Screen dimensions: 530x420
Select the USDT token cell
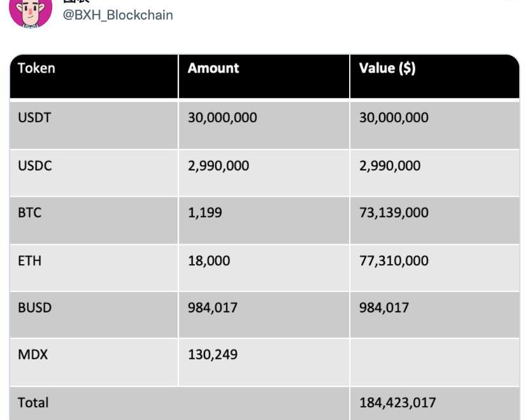pos(94,125)
